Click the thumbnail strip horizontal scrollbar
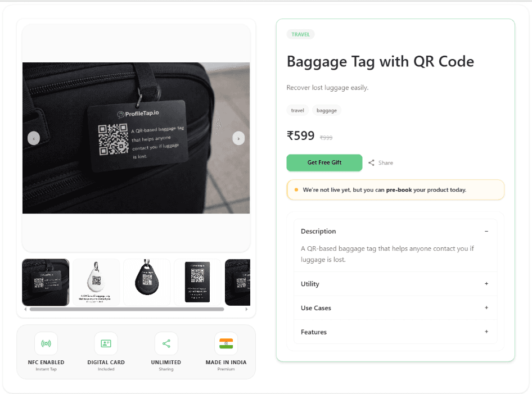This screenshot has height=394, width=532. click(127, 309)
